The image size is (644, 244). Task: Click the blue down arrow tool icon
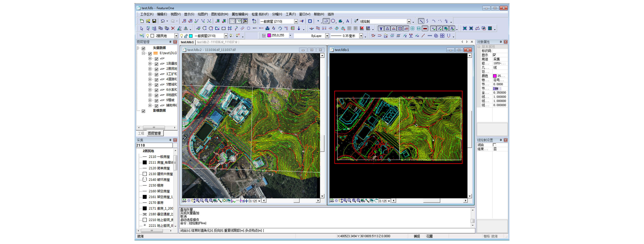coord(299,29)
